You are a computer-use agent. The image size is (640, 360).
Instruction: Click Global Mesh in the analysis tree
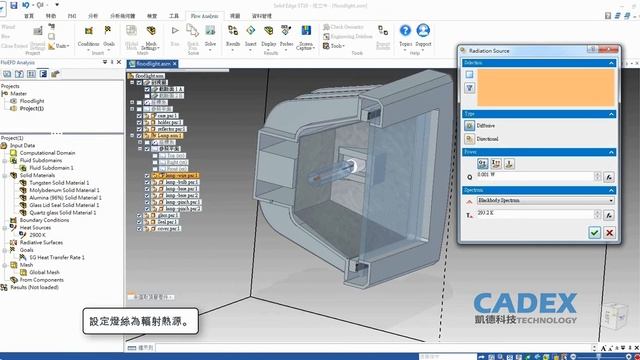pyautogui.click(x=44, y=272)
